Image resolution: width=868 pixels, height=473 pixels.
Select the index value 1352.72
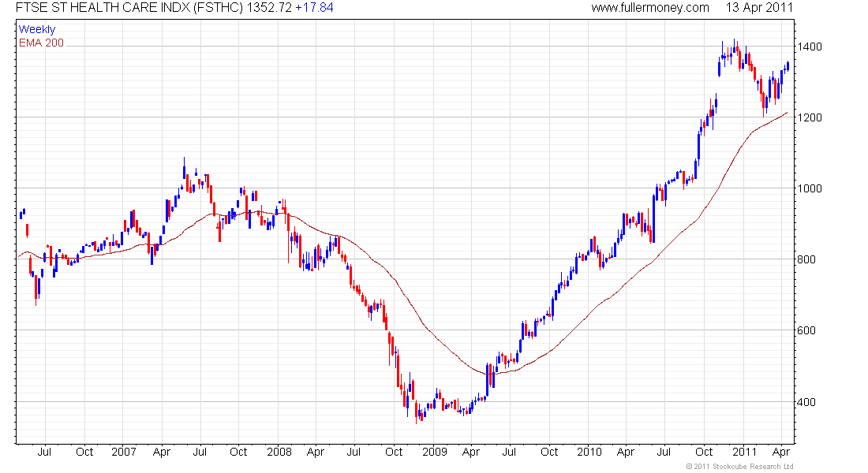point(269,8)
